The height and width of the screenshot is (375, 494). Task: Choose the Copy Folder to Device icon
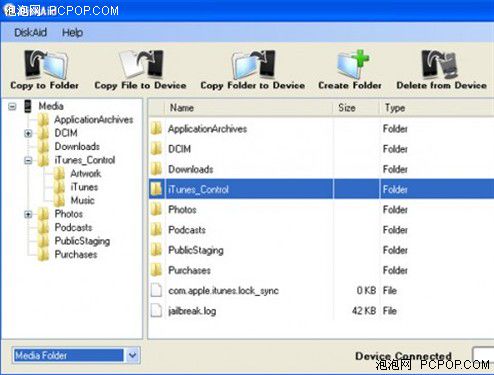point(253,64)
